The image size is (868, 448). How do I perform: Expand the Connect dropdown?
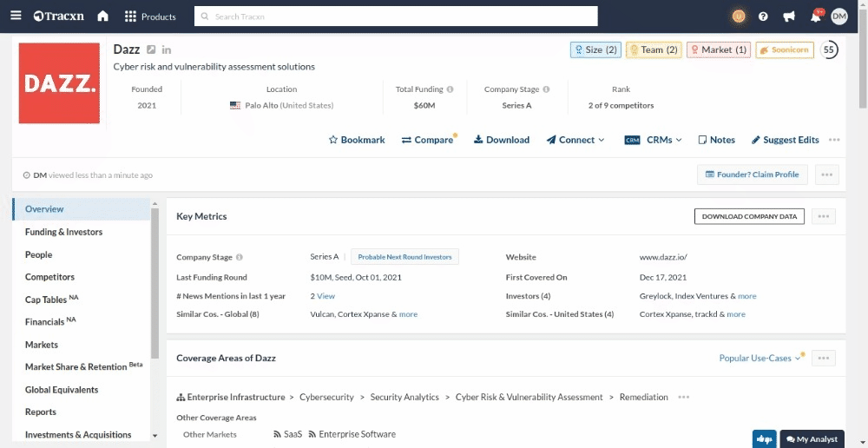576,140
